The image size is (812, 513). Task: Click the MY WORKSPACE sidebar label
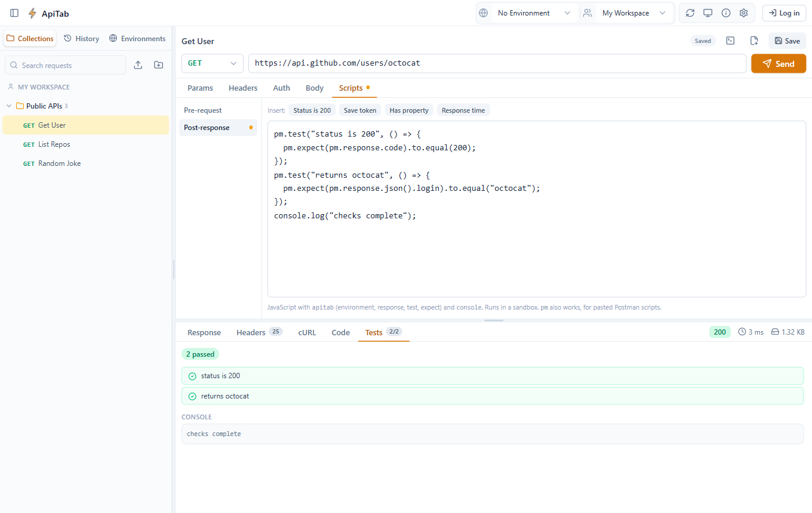44,87
